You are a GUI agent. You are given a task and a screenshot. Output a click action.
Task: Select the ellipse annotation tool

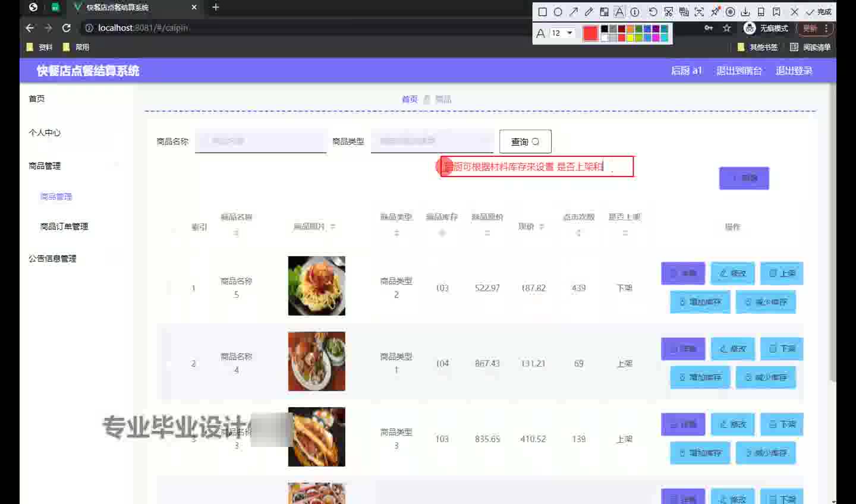pos(558,12)
